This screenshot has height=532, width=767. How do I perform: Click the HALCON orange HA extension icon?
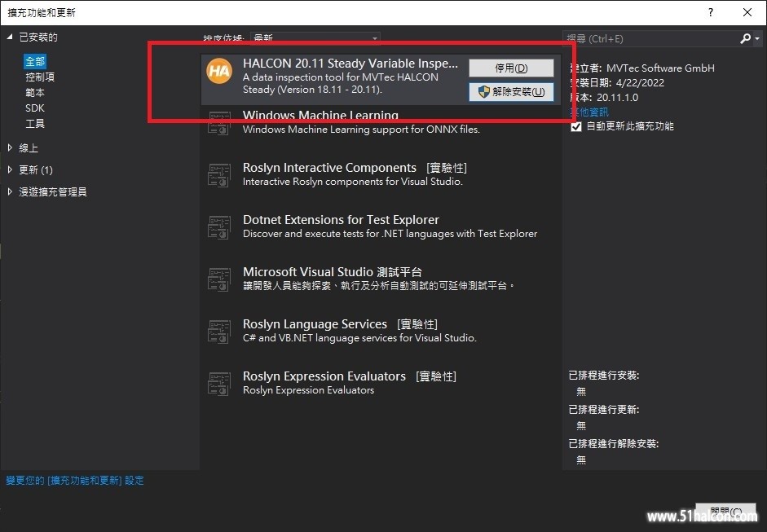[x=219, y=71]
